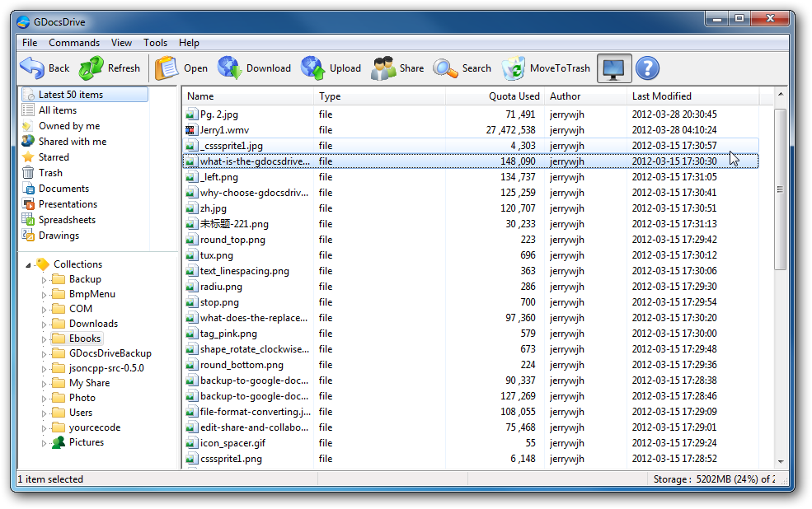Click the Back arrow icon
The height and width of the screenshot is (509, 812).
32,68
